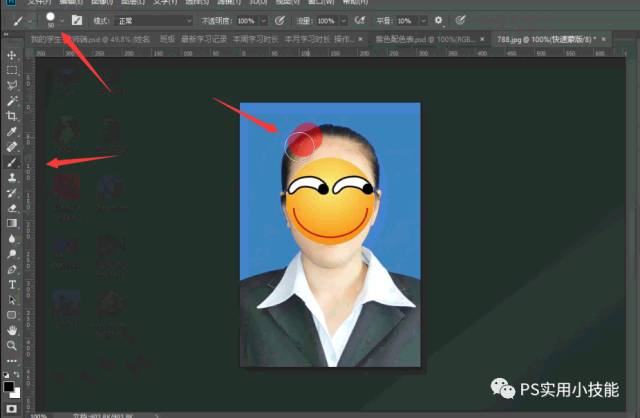Open the brush preset picker arrow
Viewport: 640px width, 418px height.
62,20
